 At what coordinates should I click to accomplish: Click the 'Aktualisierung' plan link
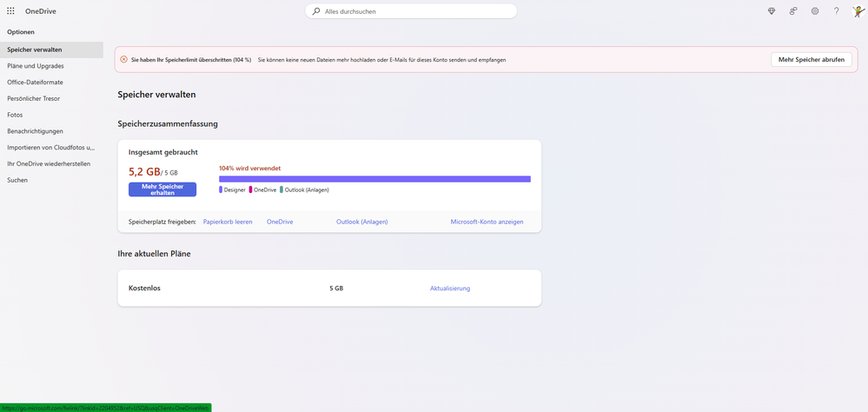[x=450, y=289]
